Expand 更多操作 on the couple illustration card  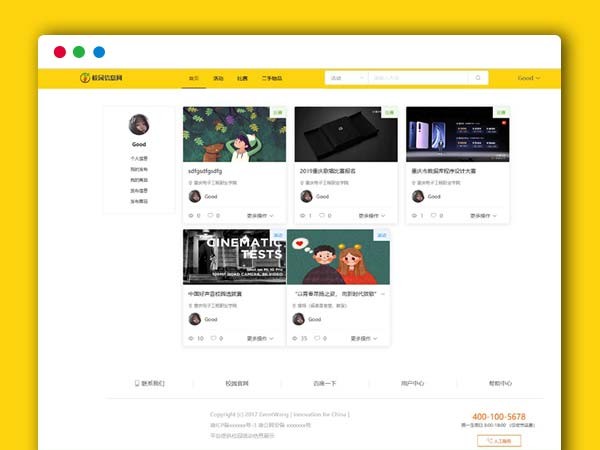click(x=364, y=338)
